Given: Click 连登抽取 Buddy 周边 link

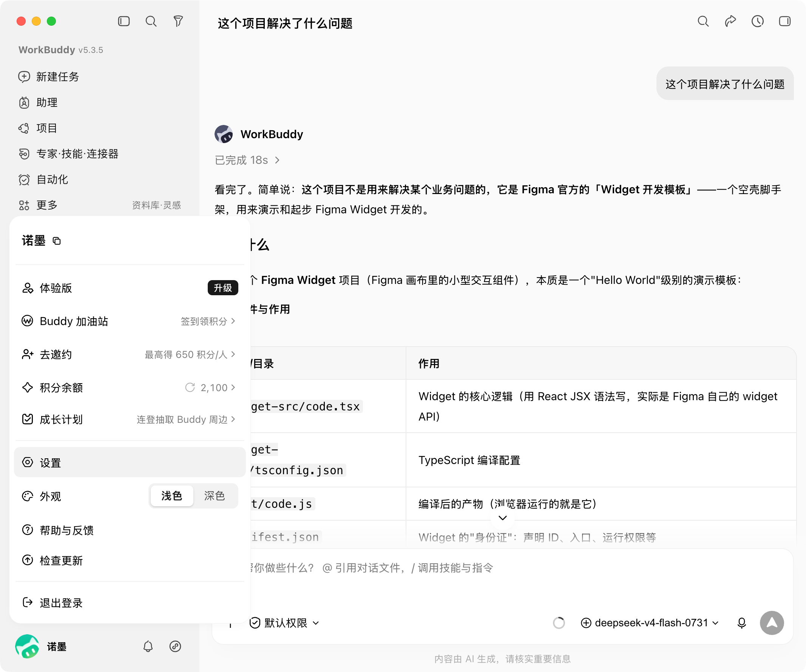Looking at the screenshot, I should pos(186,419).
